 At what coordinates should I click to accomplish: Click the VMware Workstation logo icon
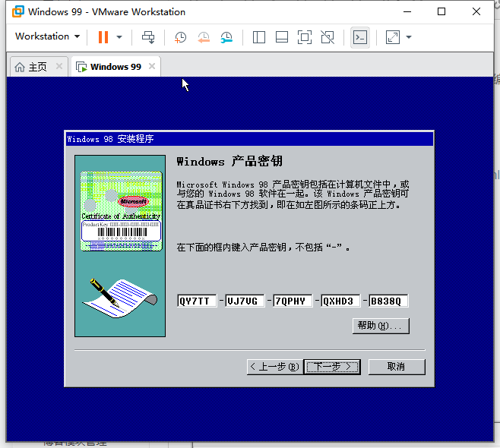click(x=18, y=11)
